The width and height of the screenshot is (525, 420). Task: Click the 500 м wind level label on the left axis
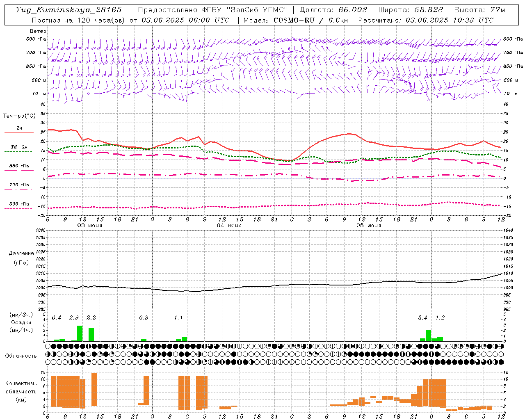(x=39, y=80)
